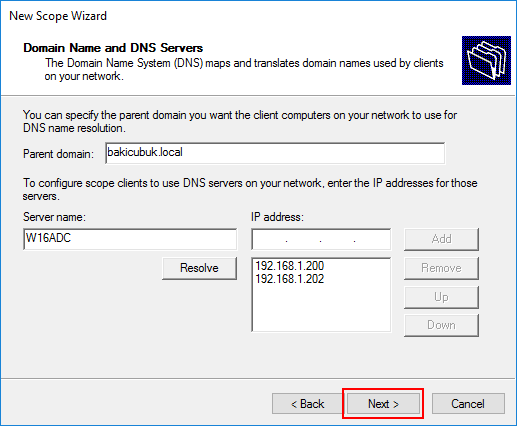Click Next to continue the wizard

[x=383, y=404]
